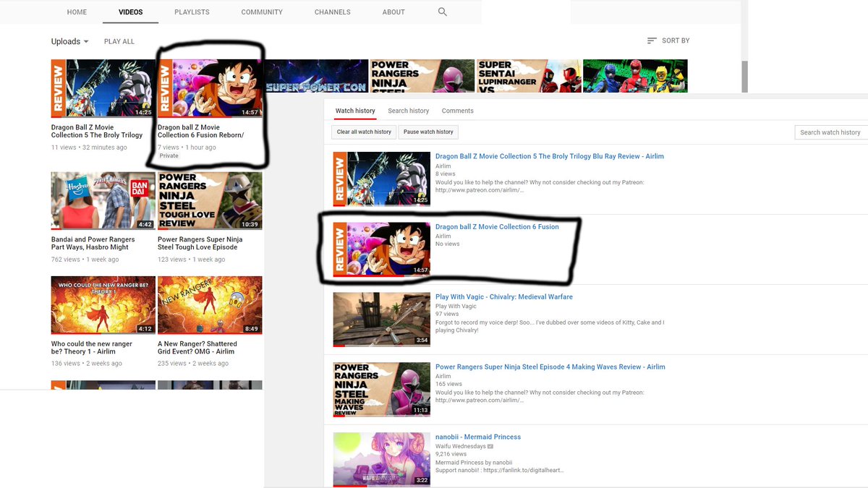Click 'Who could the new ranger be? Theory 1' title
Viewport: 868px width, 488px height.
(x=92, y=348)
